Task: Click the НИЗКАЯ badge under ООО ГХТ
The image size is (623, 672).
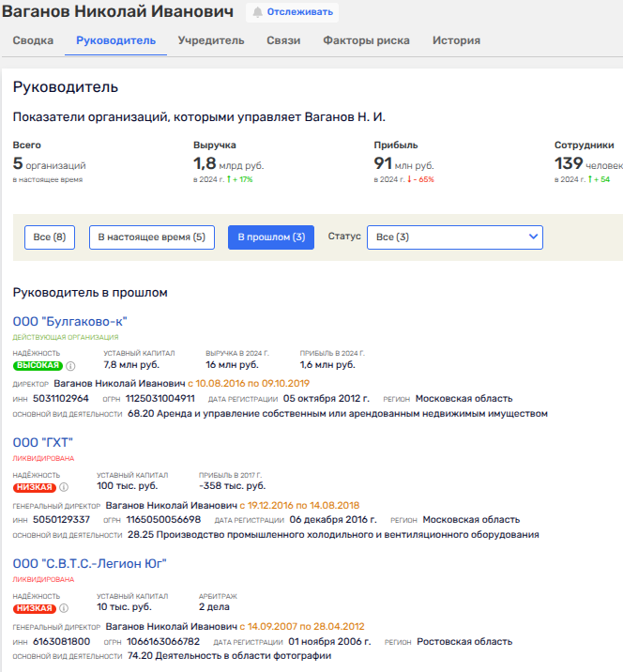Action: [35, 487]
